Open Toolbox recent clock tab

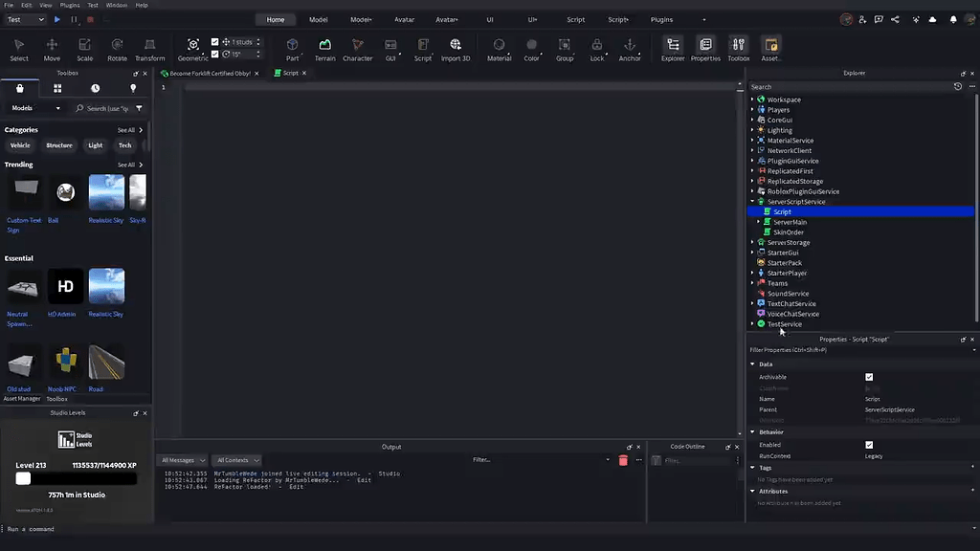pyautogui.click(x=95, y=88)
